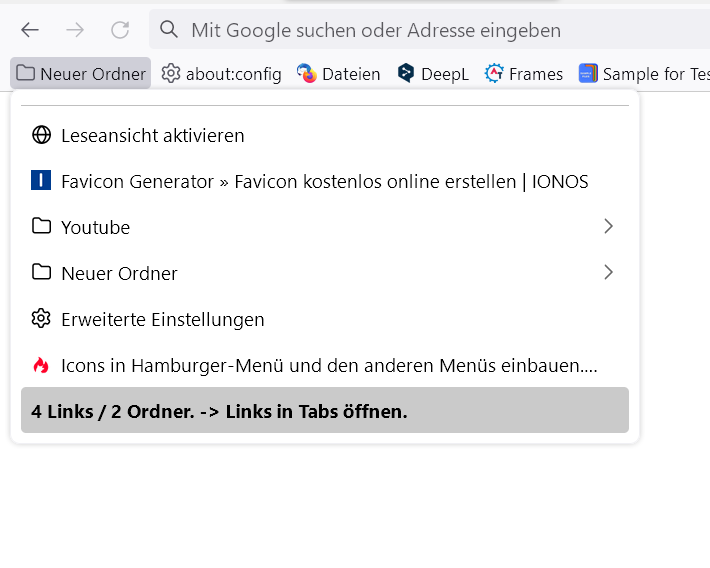
Task: Click the search magnifier icon in address bar
Action: pyautogui.click(x=170, y=30)
